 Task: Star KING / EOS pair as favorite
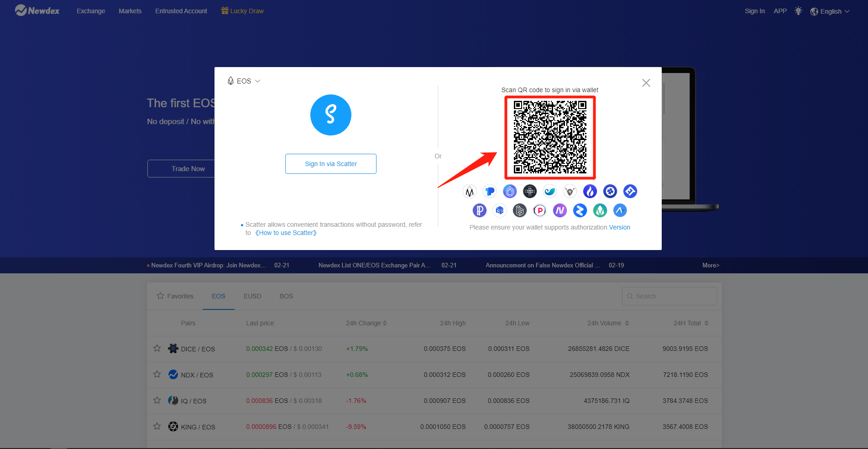(x=157, y=427)
